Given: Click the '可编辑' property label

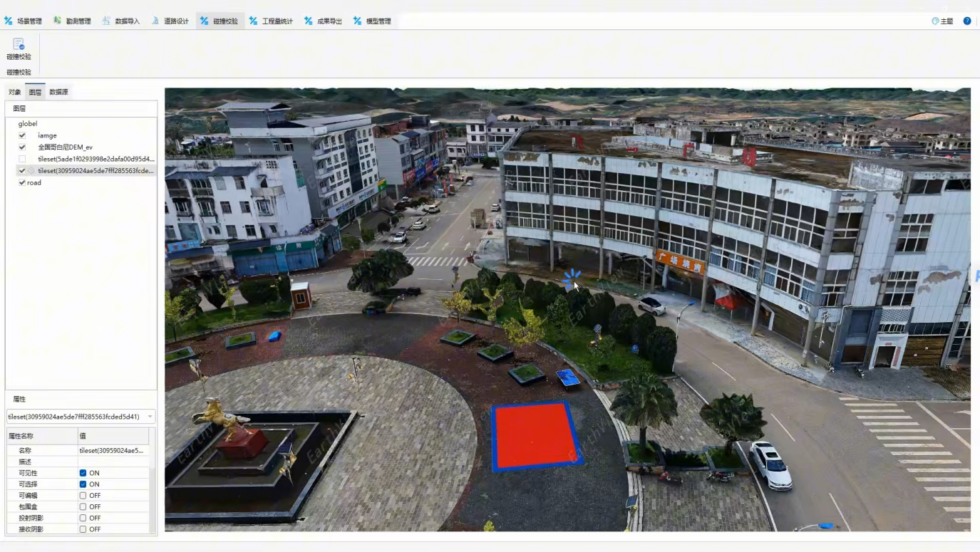Looking at the screenshot, I should click(28, 496).
